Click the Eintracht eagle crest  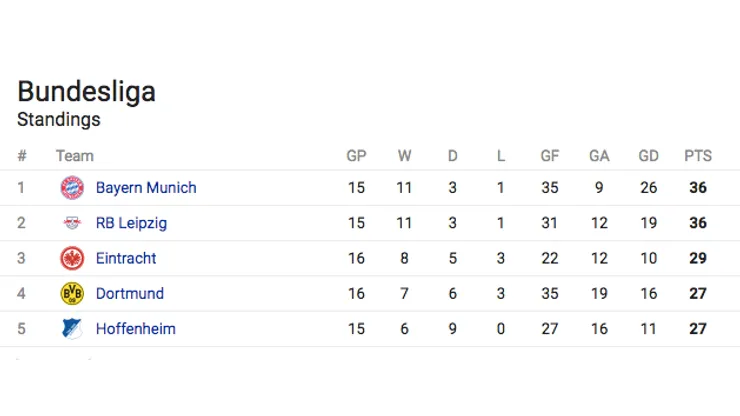point(72,258)
